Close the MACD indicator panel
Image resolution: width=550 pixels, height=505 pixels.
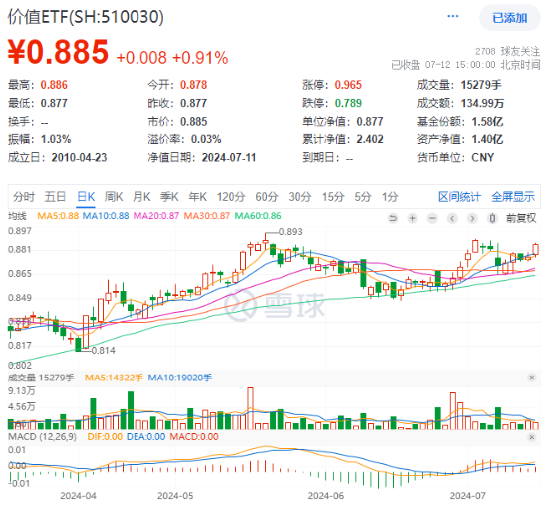(x=532, y=437)
